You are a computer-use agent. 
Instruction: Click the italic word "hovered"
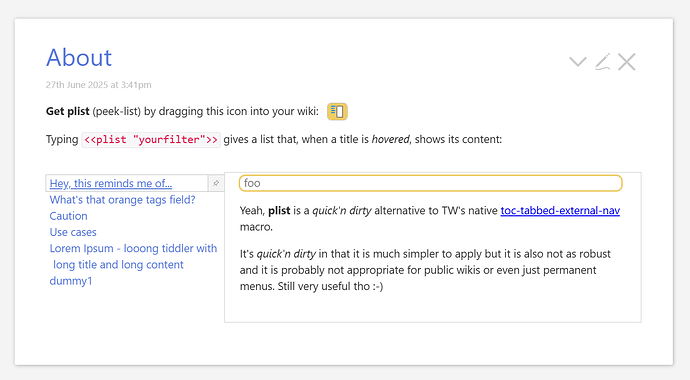[390, 139]
